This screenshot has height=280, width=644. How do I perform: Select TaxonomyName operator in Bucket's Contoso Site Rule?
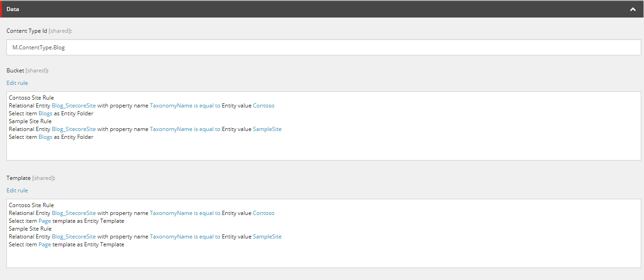click(185, 106)
